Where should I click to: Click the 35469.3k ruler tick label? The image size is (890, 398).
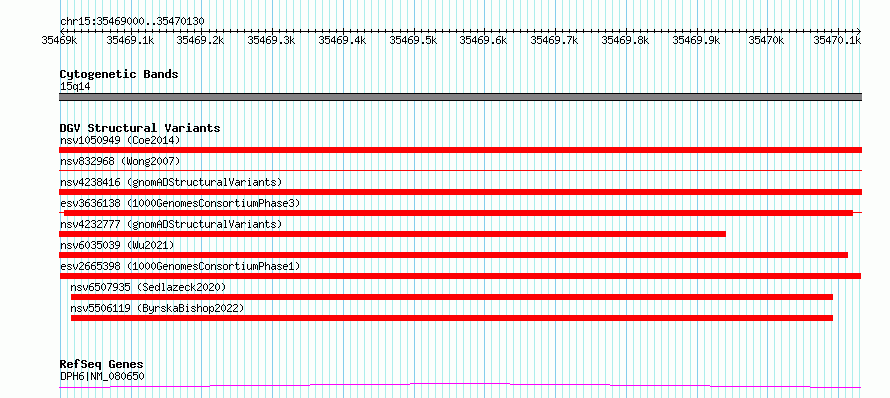click(271, 40)
